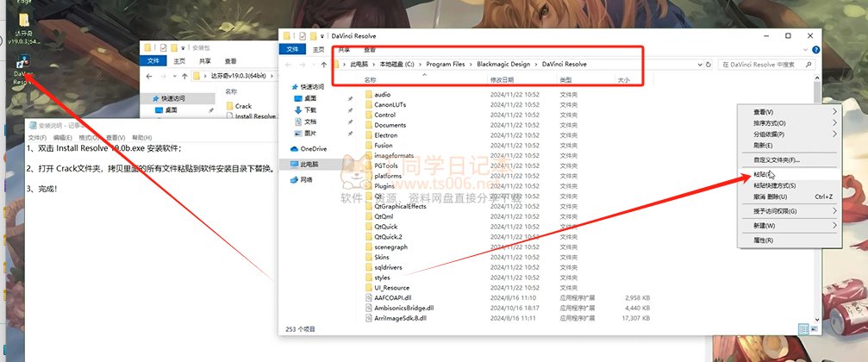Open 文件(F) menu in Notepad
Image resolution: width=868 pixels, height=362 pixels.
pos(37,137)
